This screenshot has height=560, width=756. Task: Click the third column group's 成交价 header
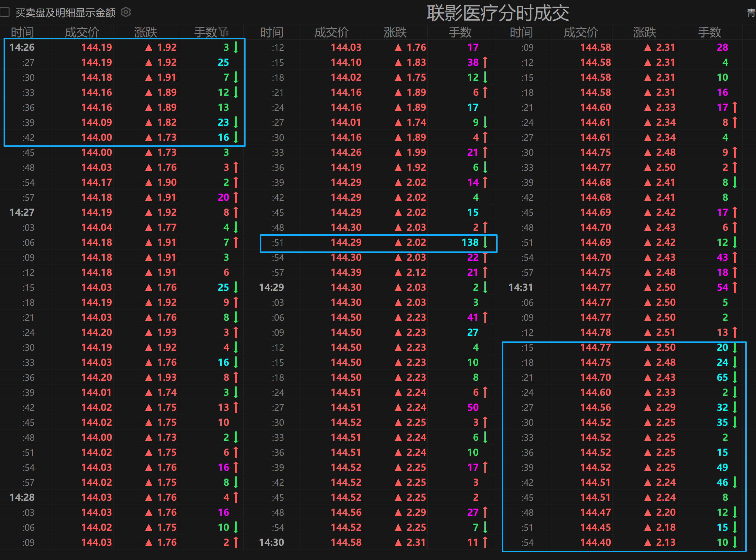click(x=581, y=32)
